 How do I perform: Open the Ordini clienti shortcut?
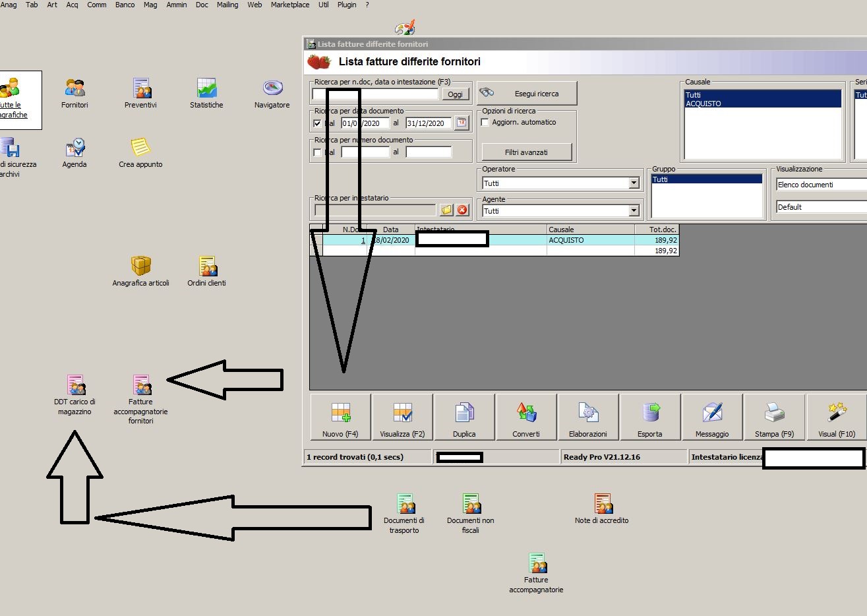point(206,271)
